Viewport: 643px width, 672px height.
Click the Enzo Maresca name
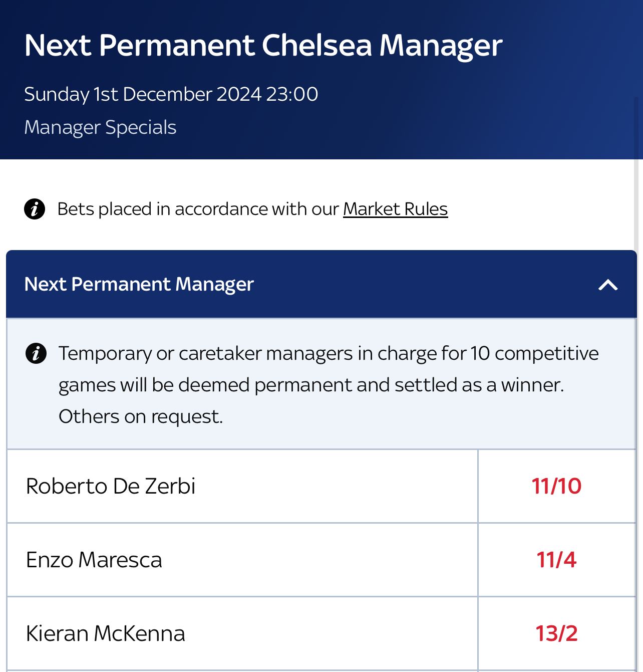point(94,560)
